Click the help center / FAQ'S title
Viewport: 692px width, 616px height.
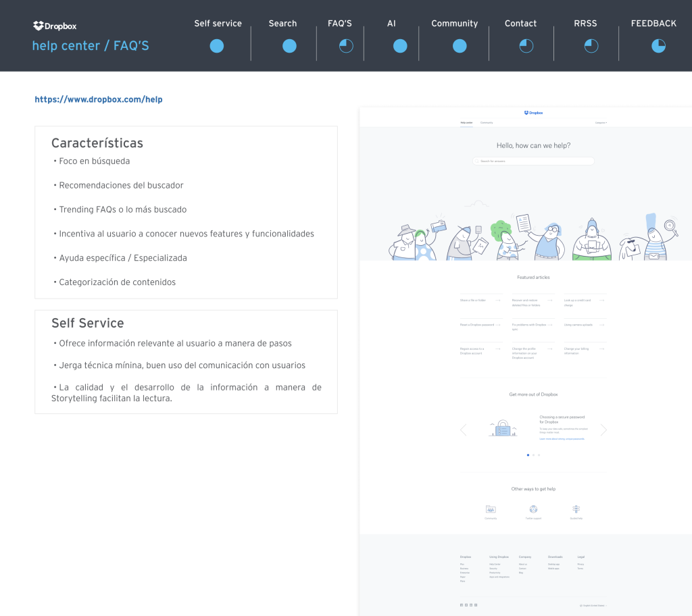[91, 46]
